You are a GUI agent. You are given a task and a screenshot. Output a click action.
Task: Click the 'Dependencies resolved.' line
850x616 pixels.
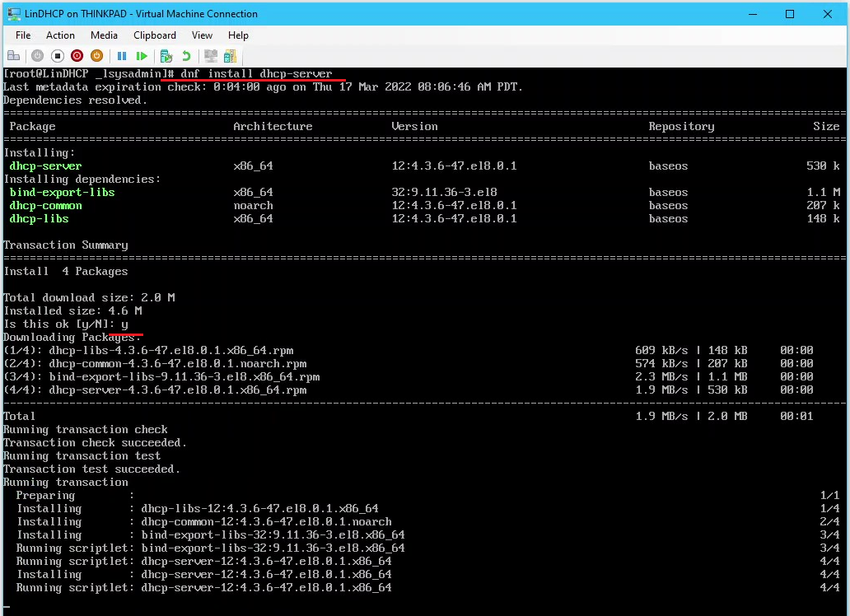click(x=75, y=100)
